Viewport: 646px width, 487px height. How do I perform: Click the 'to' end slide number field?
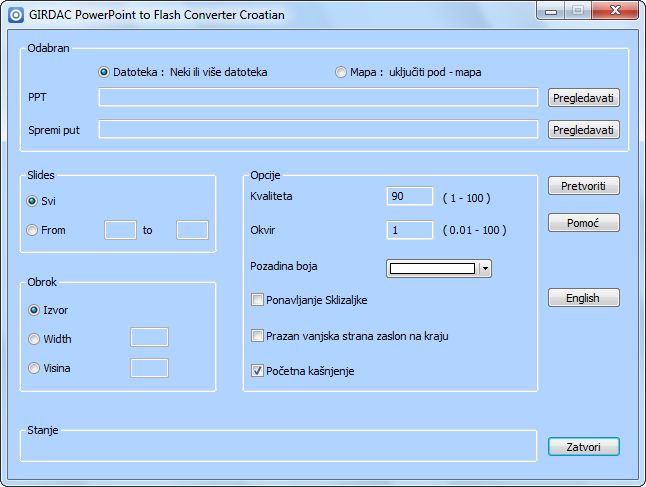tap(192, 230)
